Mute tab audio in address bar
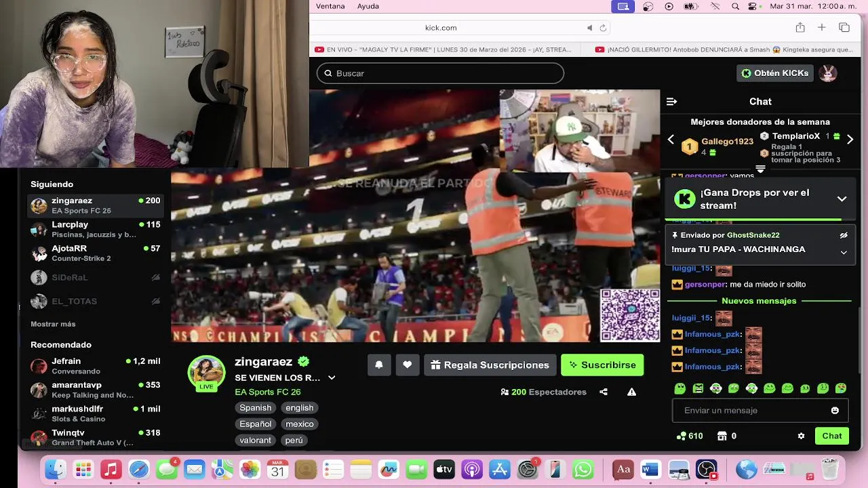 (x=589, y=28)
